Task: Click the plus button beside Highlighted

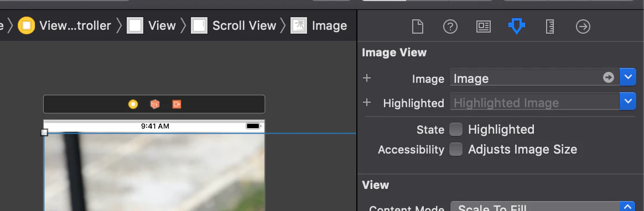Action: [367, 102]
